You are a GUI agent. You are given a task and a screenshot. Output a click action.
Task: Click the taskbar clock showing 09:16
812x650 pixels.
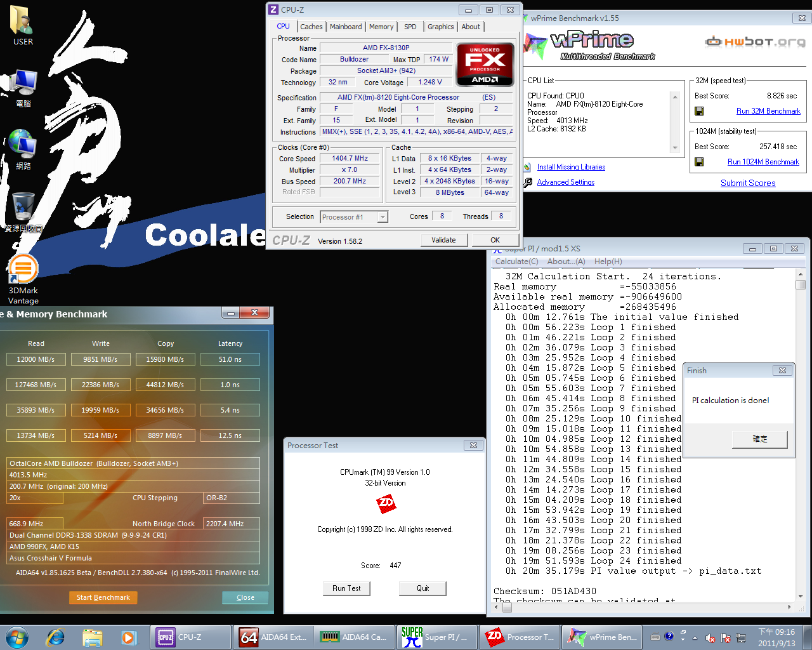click(776, 637)
